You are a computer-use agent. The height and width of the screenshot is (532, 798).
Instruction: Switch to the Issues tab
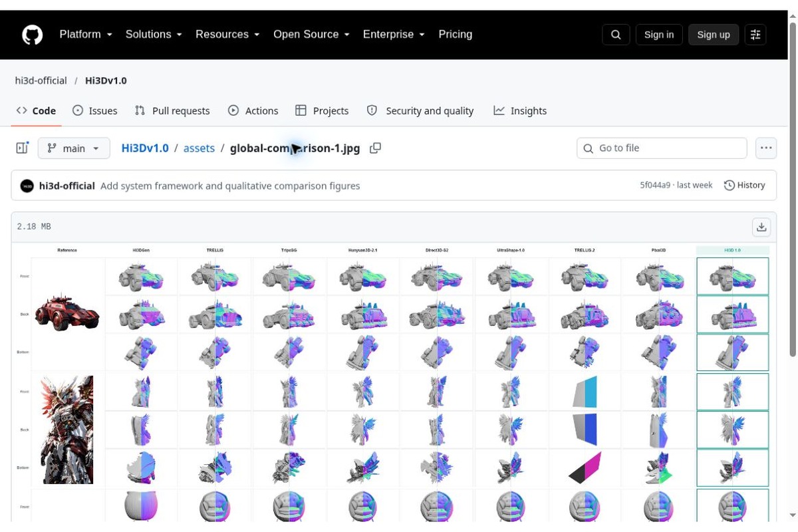coord(95,111)
